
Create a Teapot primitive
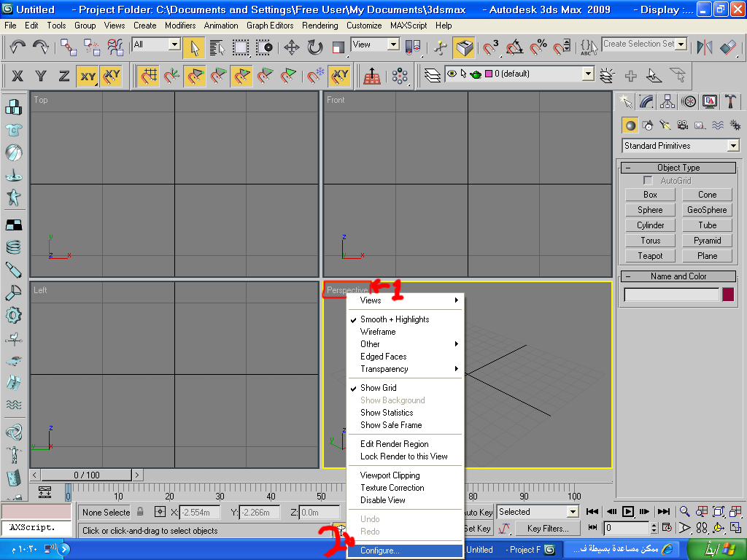pyautogui.click(x=650, y=256)
